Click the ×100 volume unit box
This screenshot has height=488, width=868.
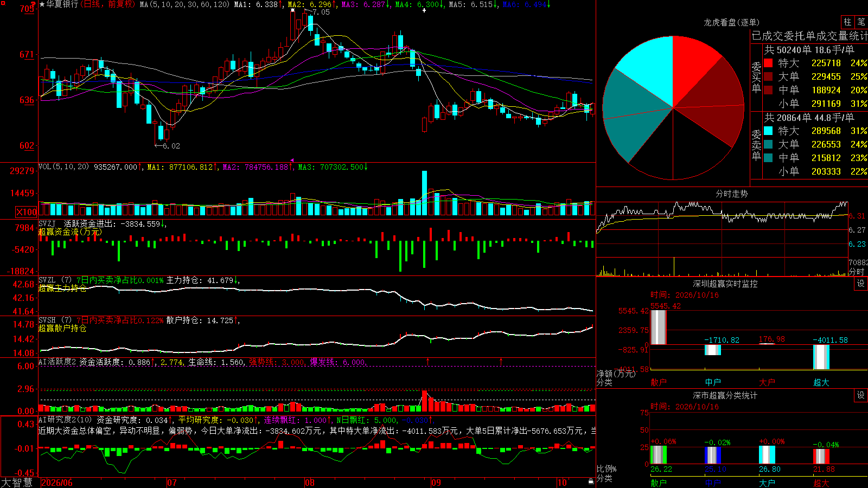click(x=27, y=212)
